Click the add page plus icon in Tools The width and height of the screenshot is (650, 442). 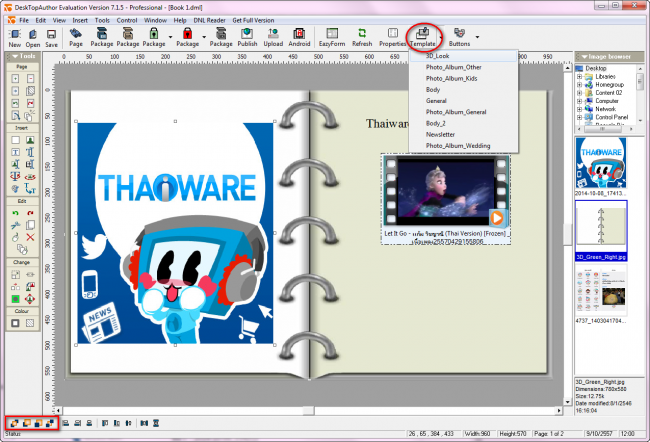click(15, 79)
